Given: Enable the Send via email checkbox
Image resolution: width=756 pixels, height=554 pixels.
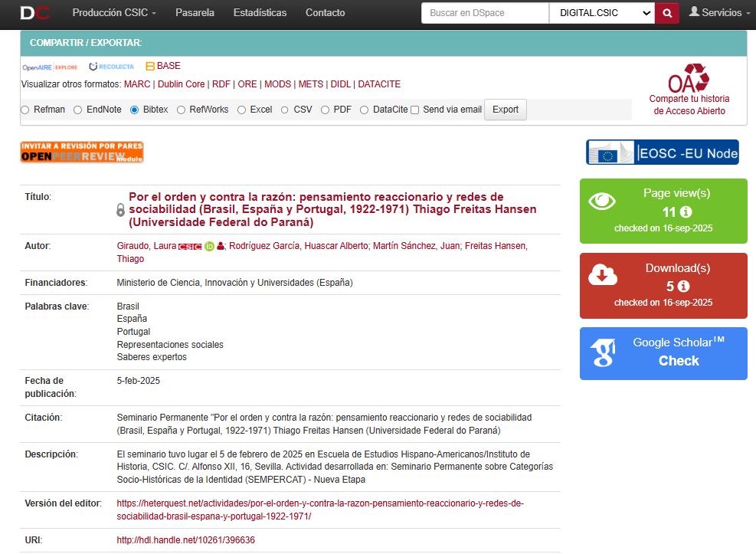Looking at the screenshot, I should pos(414,110).
